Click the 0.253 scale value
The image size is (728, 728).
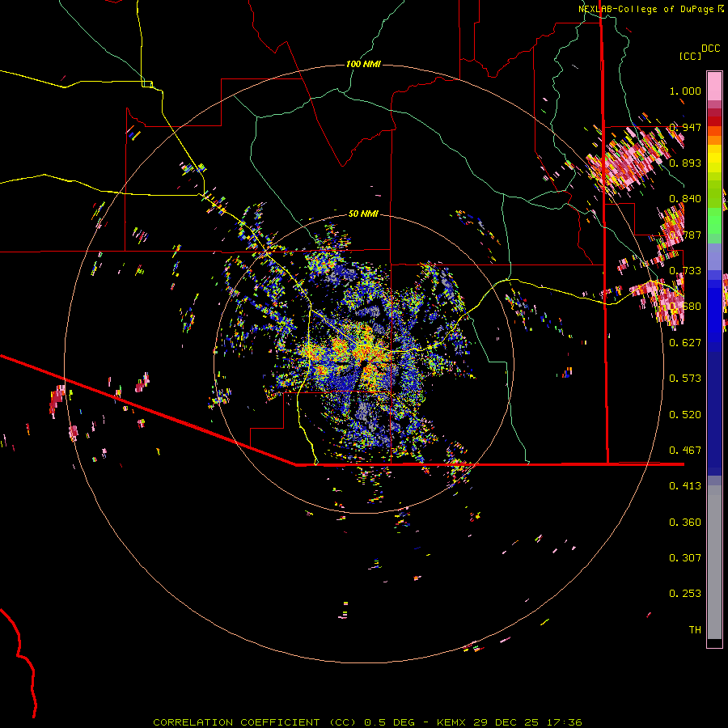point(685,594)
